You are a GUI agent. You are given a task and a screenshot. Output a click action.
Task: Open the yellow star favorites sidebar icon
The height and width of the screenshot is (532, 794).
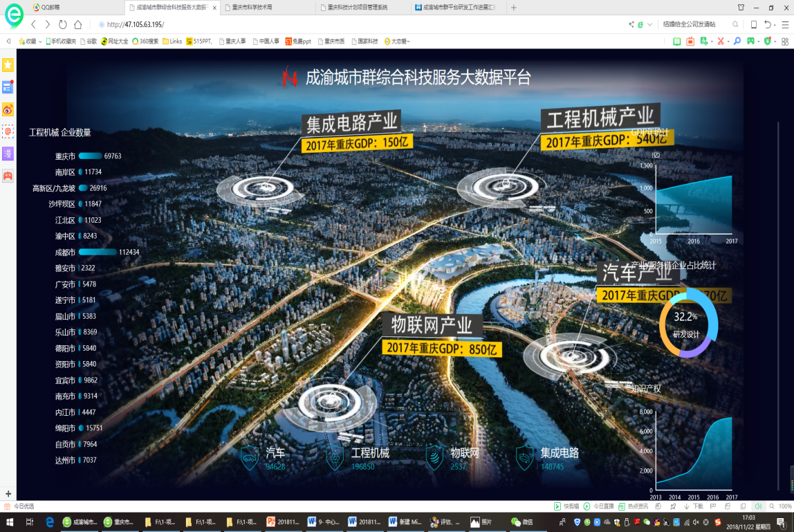tap(8, 65)
